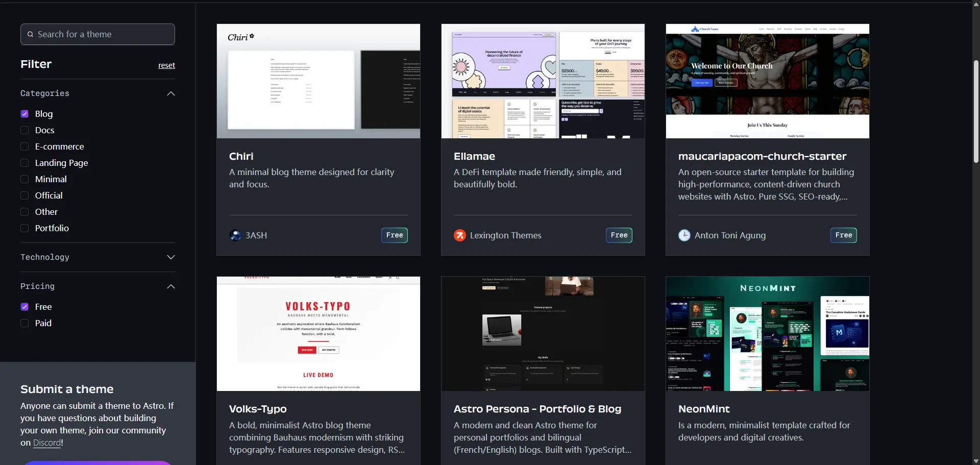
Task: Click the Lexington Themes logo icon
Action: click(460, 235)
